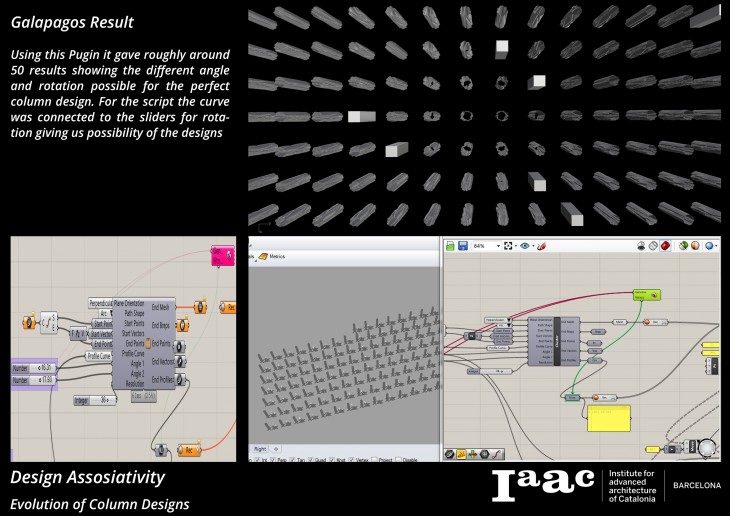
Task: Click the red sketch pen icon
Action: (542, 246)
